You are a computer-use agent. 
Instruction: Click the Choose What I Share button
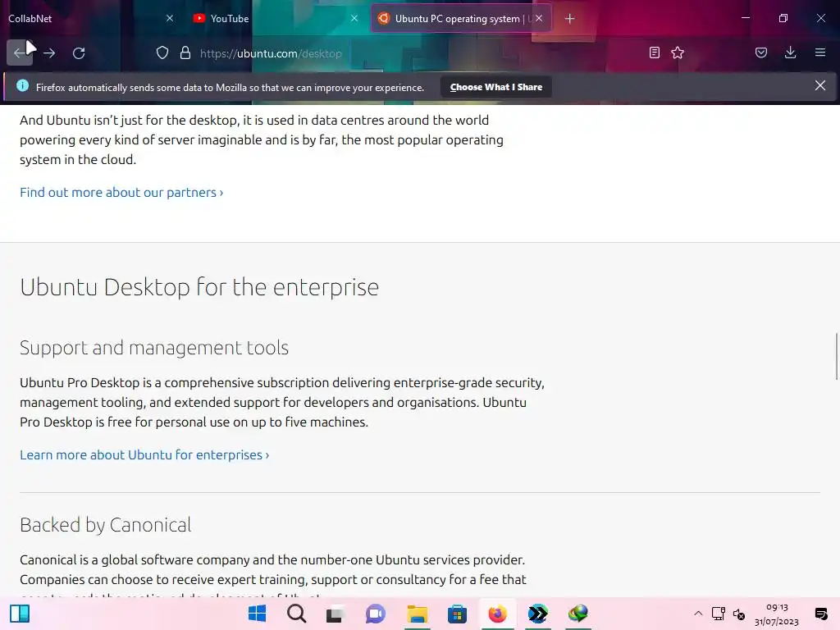pyautogui.click(x=496, y=87)
